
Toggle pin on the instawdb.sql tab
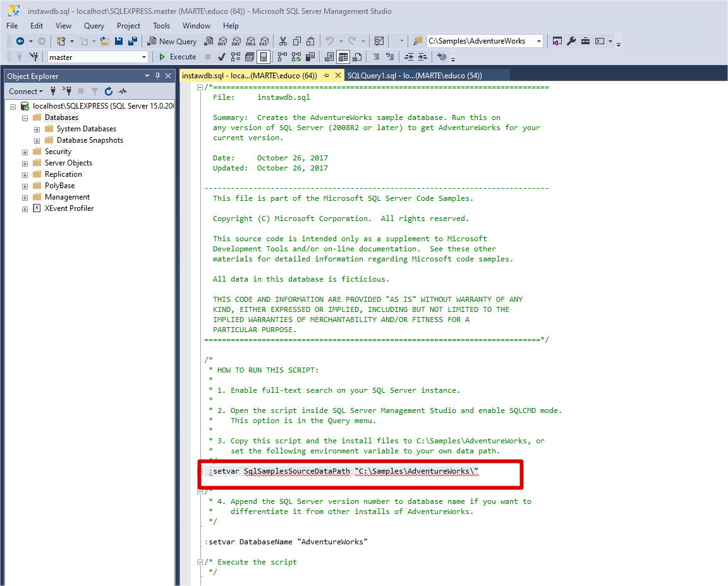[326, 75]
